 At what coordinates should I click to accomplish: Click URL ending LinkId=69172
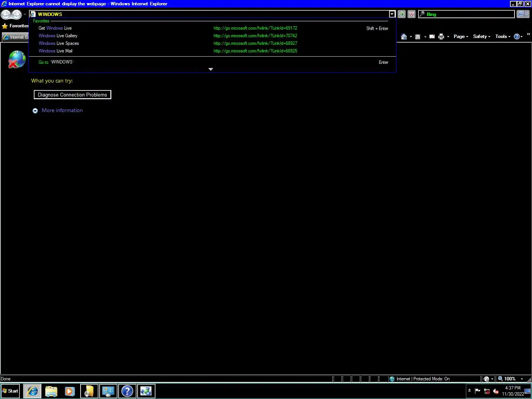(255, 28)
